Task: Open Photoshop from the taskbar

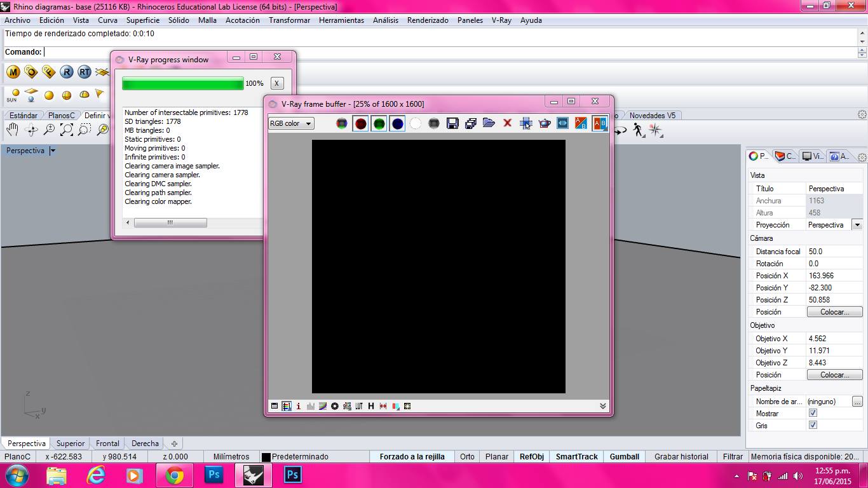Action: click(214, 475)
